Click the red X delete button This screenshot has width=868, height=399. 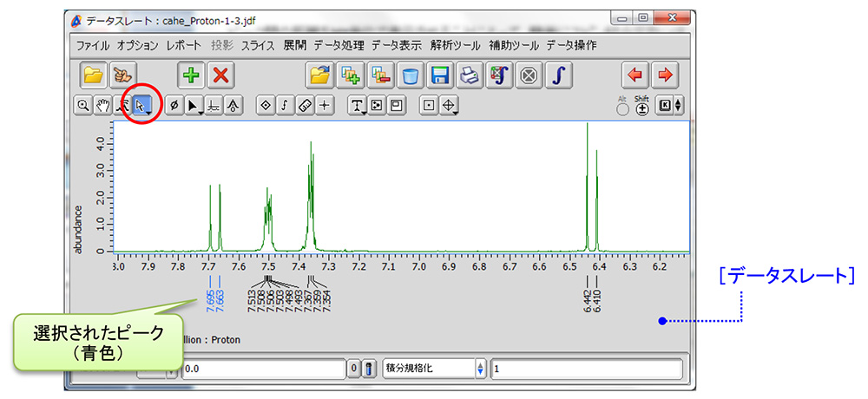pyautogui.click(x=222, y=75)
